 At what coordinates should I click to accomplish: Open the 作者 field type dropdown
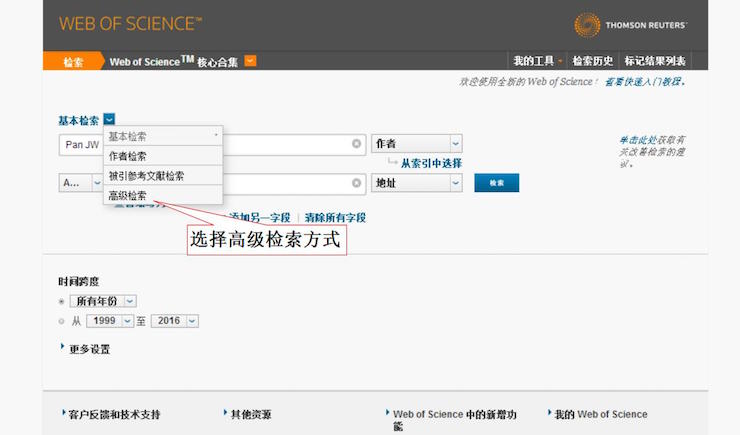point(417,143)
